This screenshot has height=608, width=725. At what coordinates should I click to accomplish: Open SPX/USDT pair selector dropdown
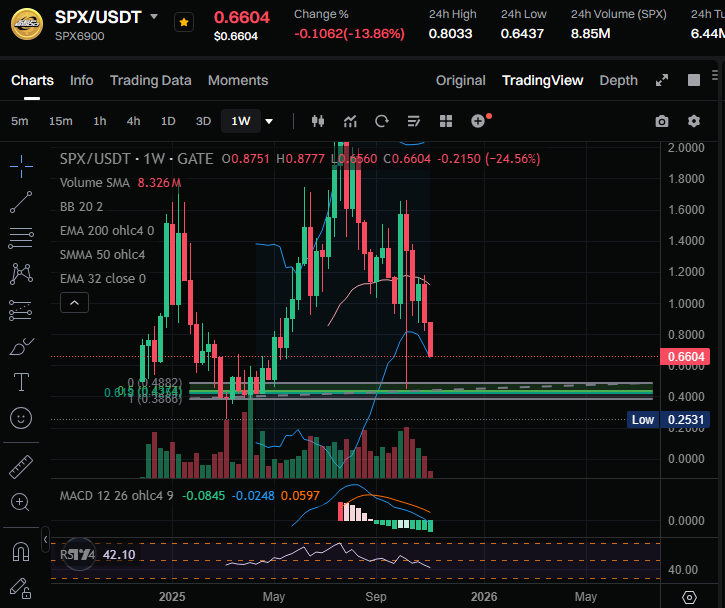154,17
